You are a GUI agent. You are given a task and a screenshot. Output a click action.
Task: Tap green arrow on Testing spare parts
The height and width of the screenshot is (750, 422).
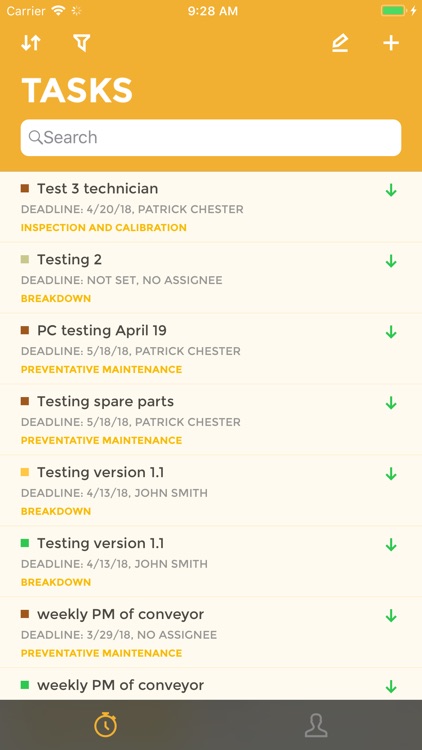pos(391,403)
